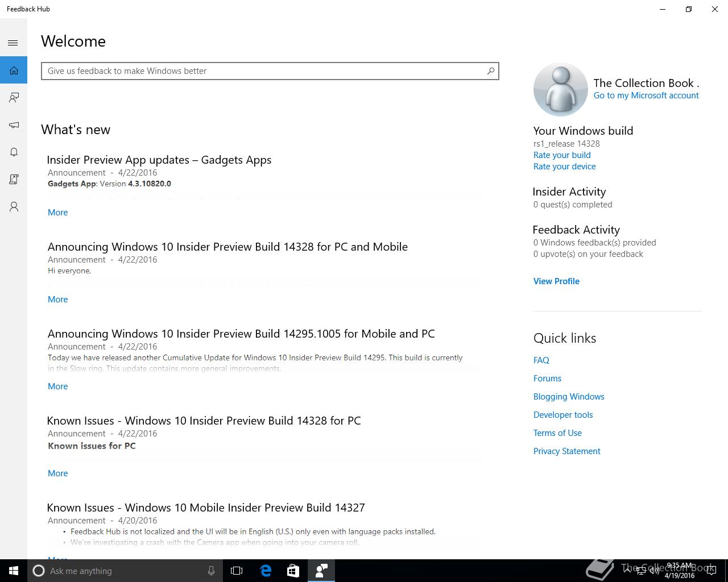
Task: Open the Profile person icon in sidebar
Action: pyautogui.click(x=14, y=207)
